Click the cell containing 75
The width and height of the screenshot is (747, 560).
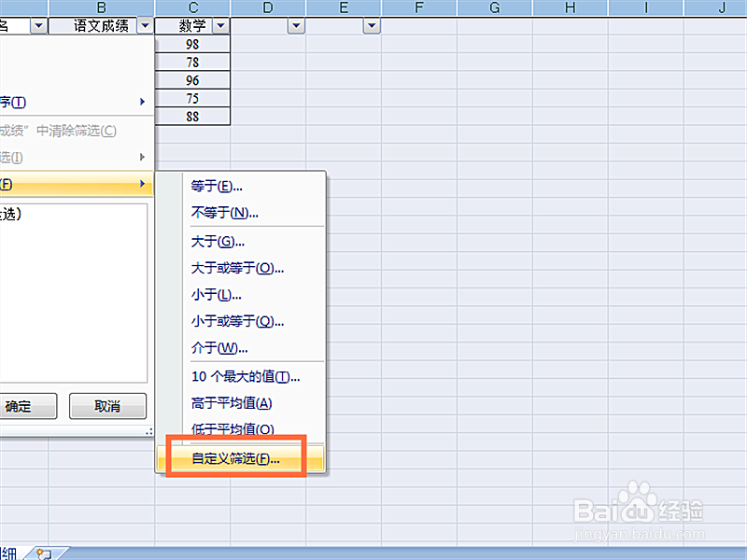click(192, 99)
